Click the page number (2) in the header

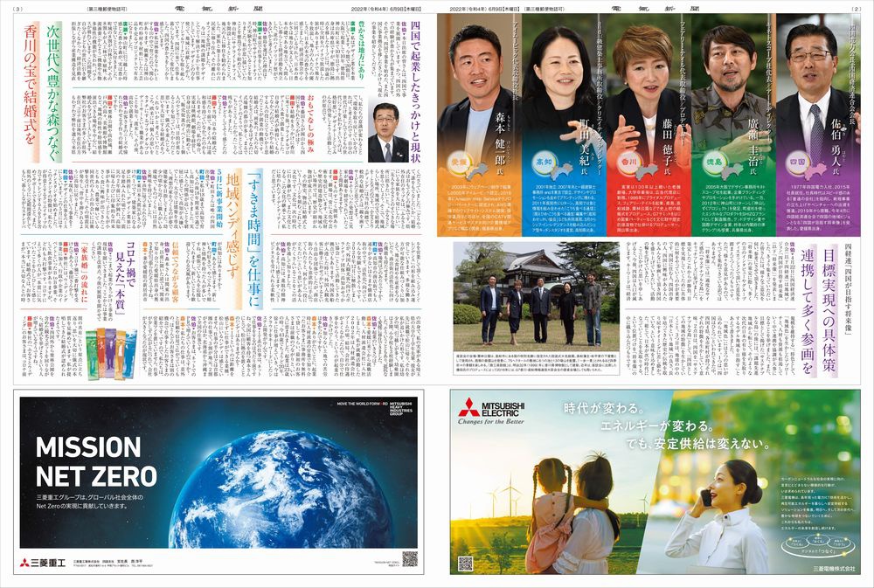857,9
